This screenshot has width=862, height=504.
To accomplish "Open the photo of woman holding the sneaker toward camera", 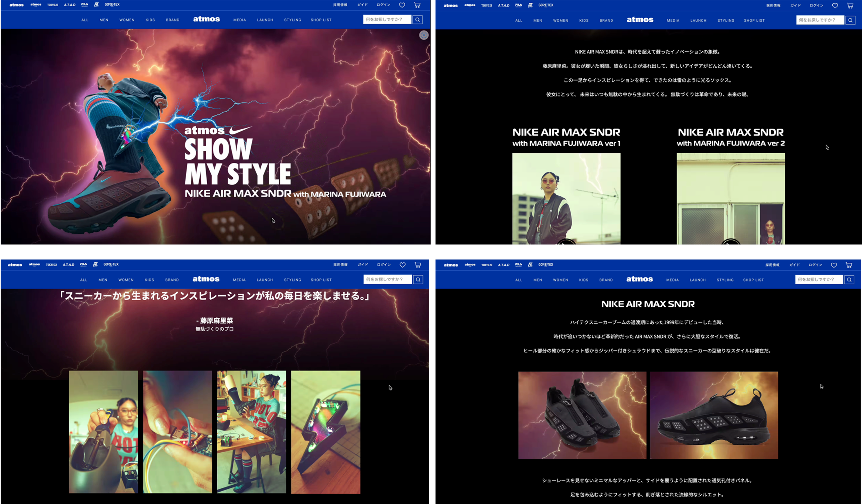I will [x=103, y=432].
